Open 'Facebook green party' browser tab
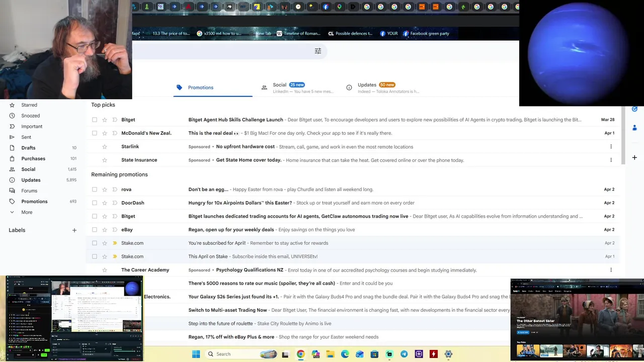Viewport: 644px width, 362px height. [x=426, y=34]
